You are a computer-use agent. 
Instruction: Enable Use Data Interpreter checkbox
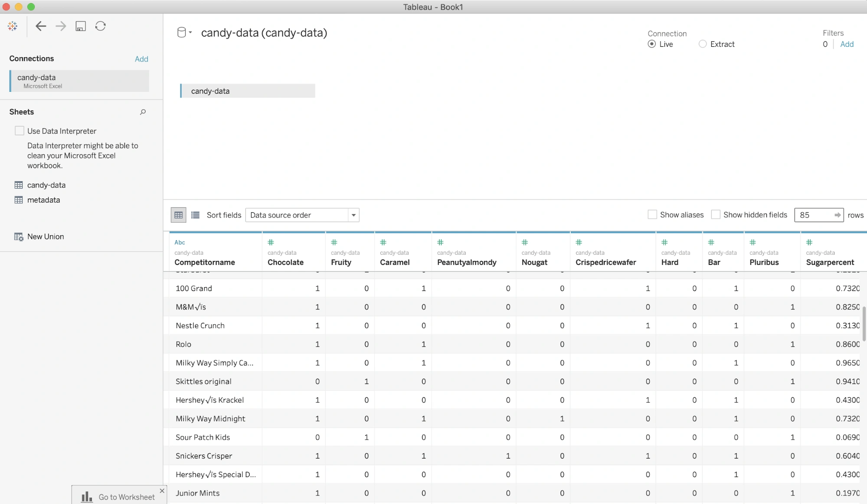pos(20,130)
